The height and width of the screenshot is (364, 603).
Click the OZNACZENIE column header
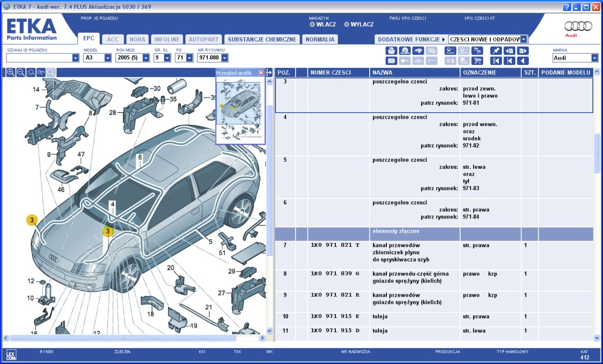click(491, 72)
